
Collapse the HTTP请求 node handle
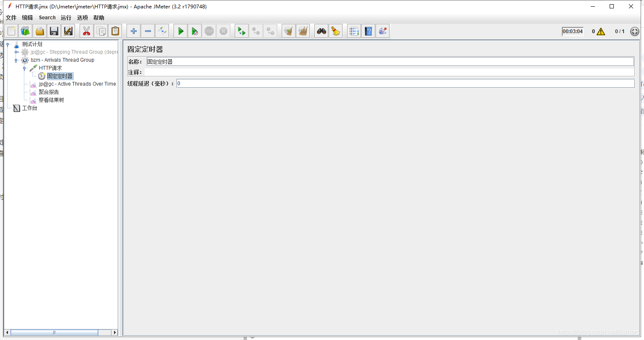pyautogui.click(x=24, y=68)
